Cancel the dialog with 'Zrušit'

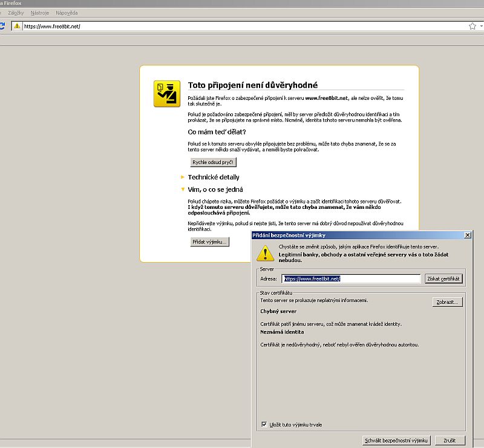tap(450, 440)
